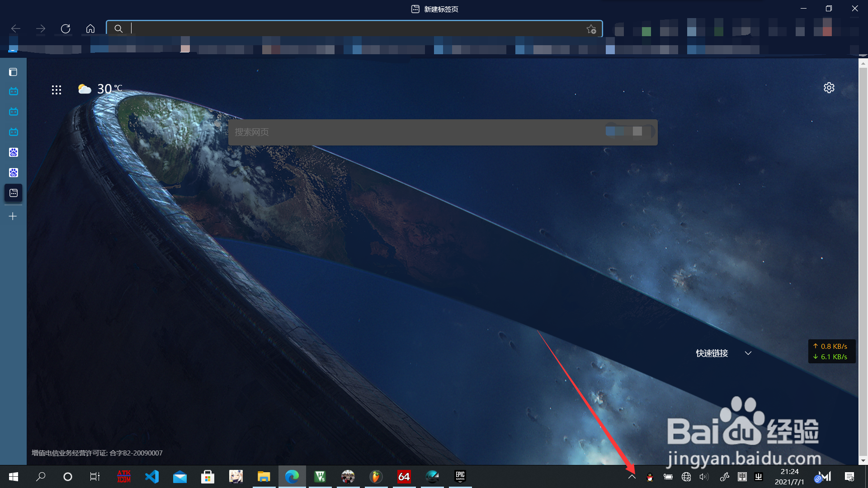
Task: Check the battery status tray icon
Action: point(668,477)
